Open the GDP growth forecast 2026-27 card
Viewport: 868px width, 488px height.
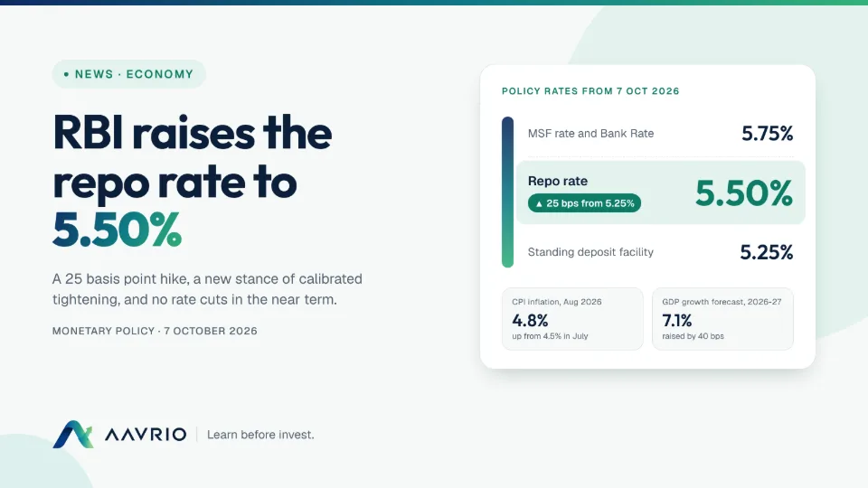pyautogui.click(x=722, y=319)
